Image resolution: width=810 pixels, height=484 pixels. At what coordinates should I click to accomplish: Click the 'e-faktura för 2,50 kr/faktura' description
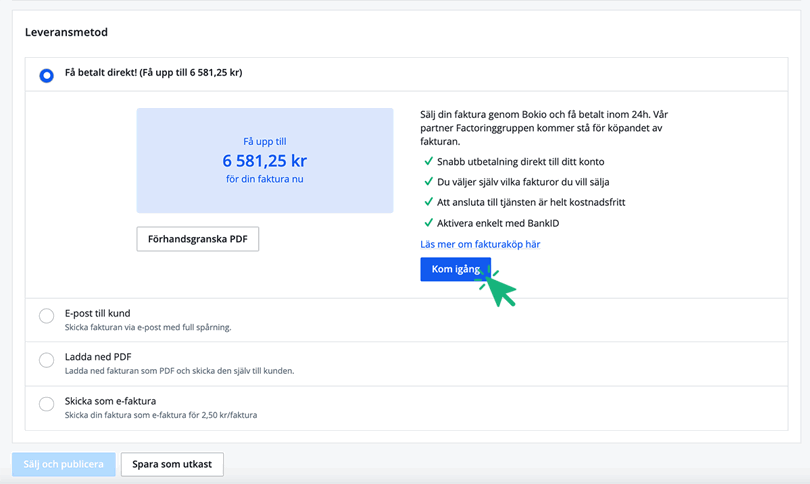tap(160, 415)
